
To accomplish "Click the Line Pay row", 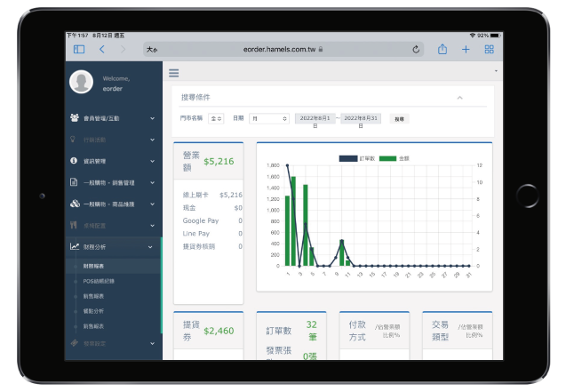I will click(x=212, y=234).
